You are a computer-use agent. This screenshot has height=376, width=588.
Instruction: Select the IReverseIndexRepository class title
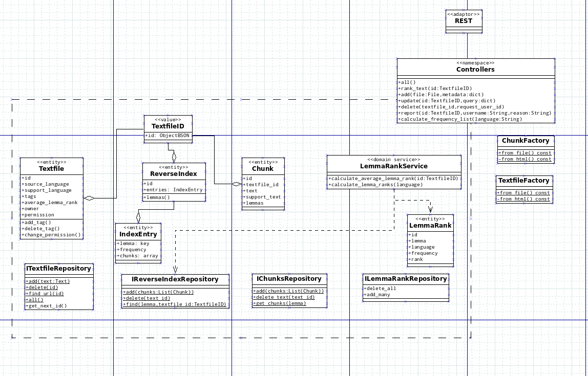click(175, 279)
